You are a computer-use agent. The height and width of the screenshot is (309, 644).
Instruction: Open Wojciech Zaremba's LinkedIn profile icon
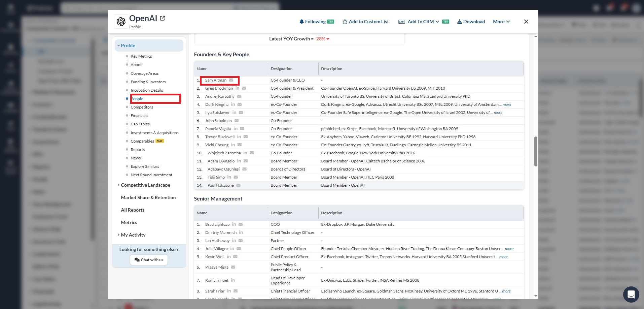(245, 153)
